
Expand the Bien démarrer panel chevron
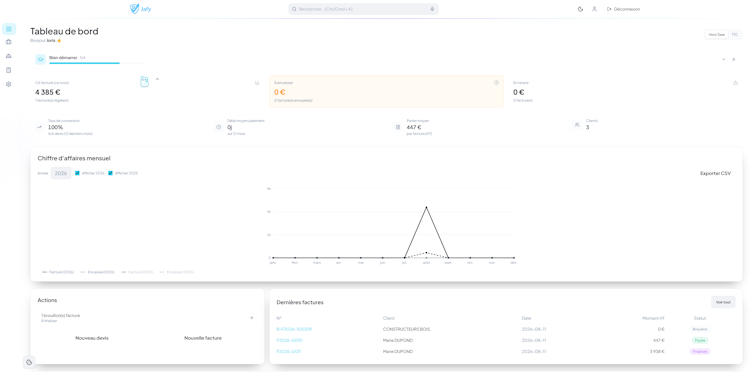click(x=724, y=59)
